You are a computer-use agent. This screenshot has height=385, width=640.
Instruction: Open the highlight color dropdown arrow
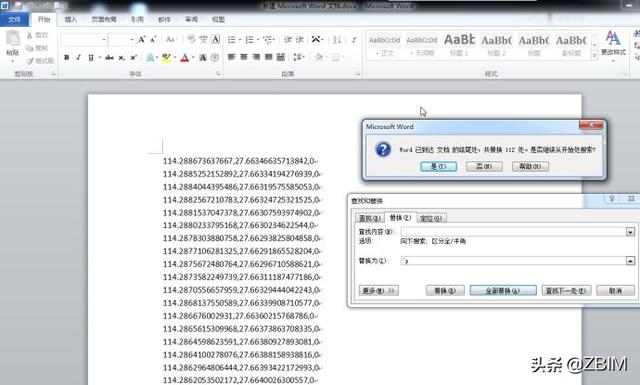174,58
